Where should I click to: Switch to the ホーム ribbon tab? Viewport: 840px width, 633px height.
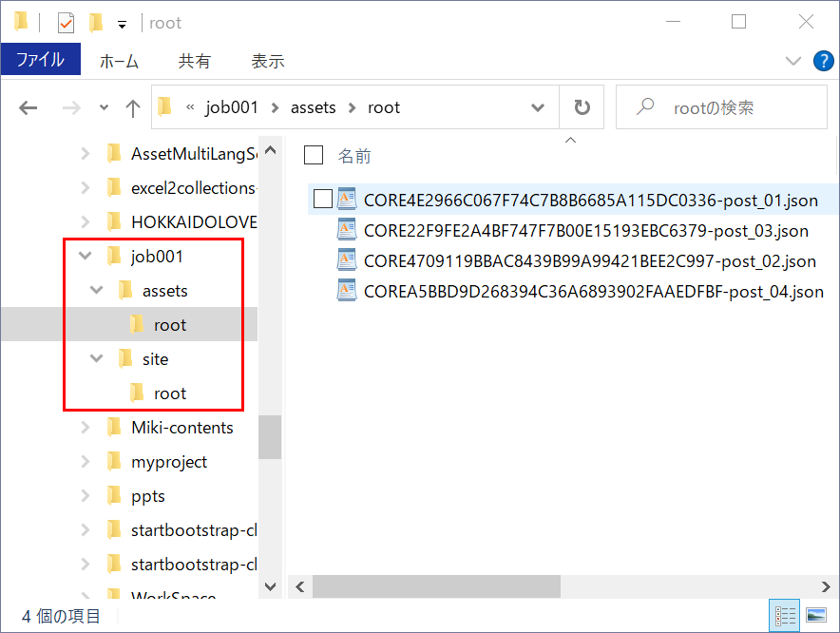[x=119, y=61]
